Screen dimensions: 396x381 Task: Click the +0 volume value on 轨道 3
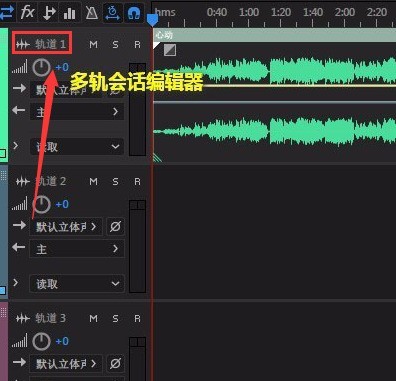pos(62,341)
